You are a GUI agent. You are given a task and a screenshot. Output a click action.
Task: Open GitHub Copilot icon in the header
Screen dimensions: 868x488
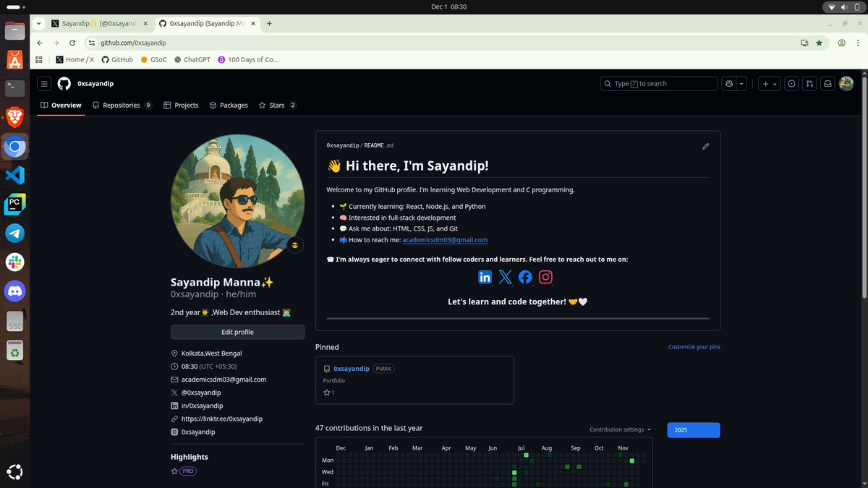[728, 83]
